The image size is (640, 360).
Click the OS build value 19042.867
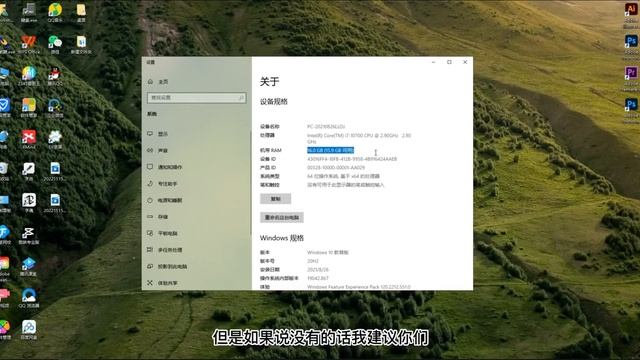click(318, 278)
